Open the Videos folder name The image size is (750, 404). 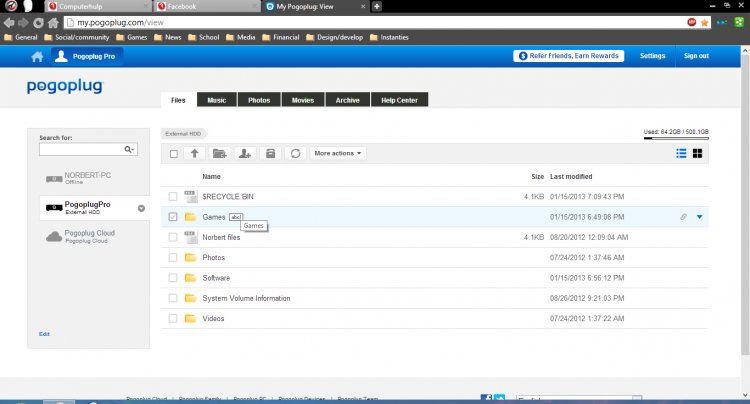point(213,318)
